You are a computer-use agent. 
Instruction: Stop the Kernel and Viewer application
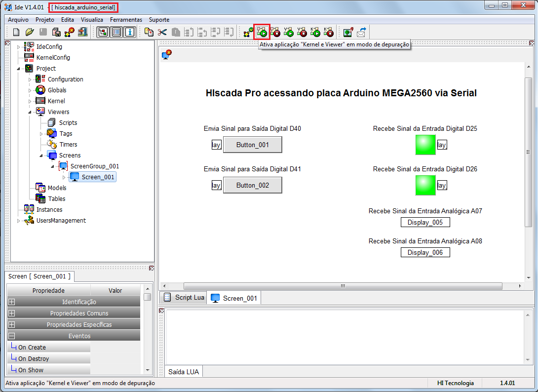(275, 33)
